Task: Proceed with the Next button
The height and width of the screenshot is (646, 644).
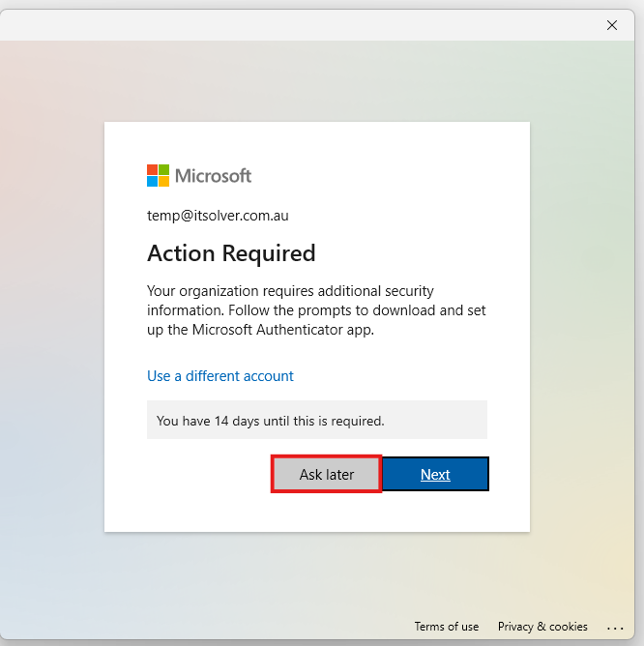Action: 435,474
